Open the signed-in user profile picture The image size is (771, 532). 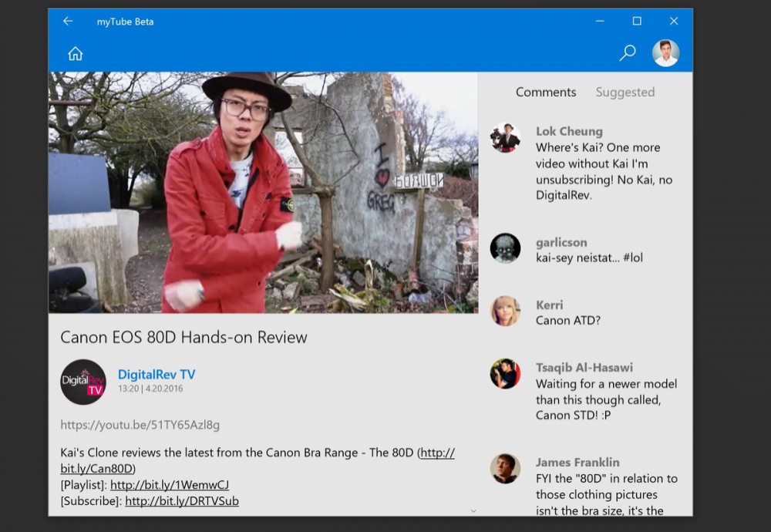tap(666, 52)
